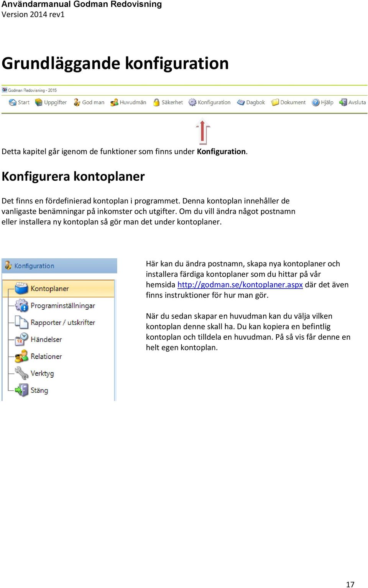Click the Godman Redovisning title bar app icon

pyautogui.click(x=5, y=90)
